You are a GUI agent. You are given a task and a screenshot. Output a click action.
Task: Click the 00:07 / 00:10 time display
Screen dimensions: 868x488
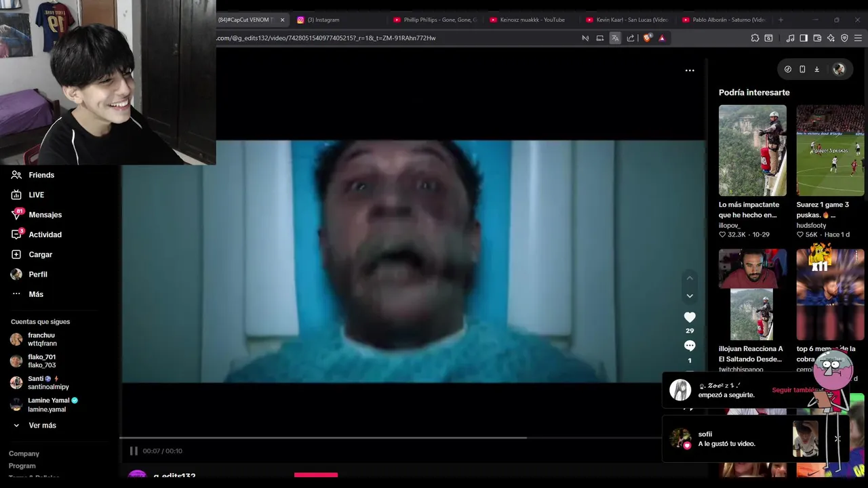click(x=162, y=451)
